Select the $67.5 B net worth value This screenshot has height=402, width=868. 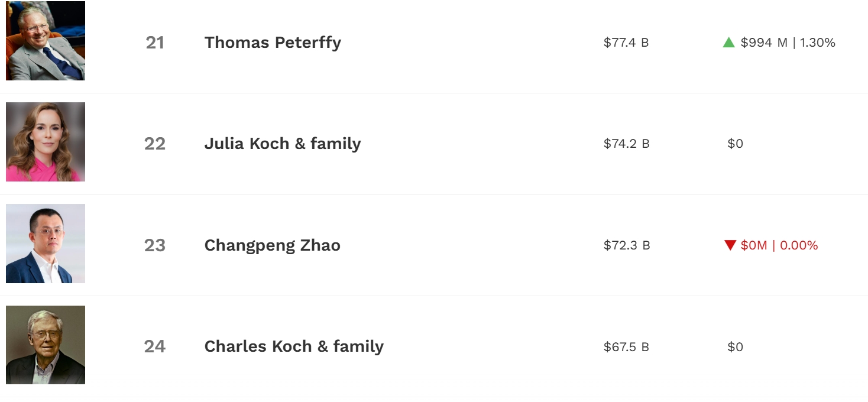point(626,347)
